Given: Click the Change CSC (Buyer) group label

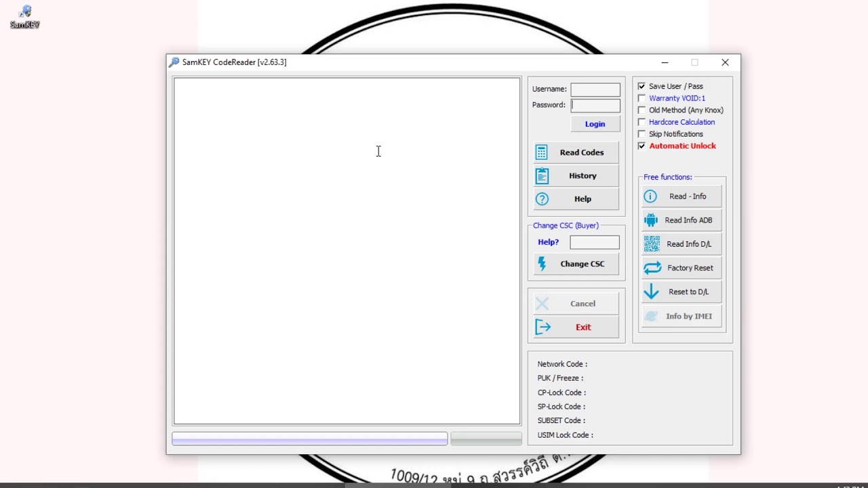Looking at the screenshot, I should (x=566, y=226).
